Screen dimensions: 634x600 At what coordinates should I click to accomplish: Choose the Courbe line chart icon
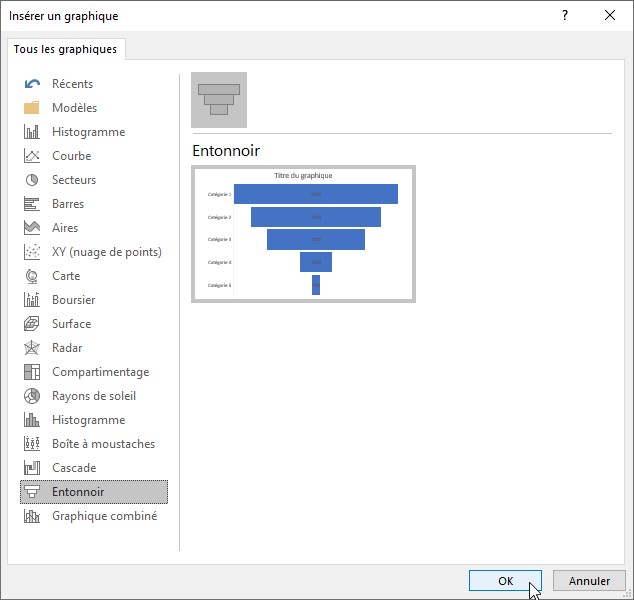click(32, 156)
